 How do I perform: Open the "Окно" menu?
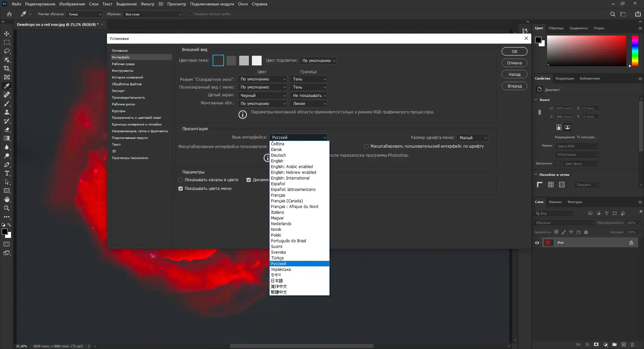click(243, 4)
